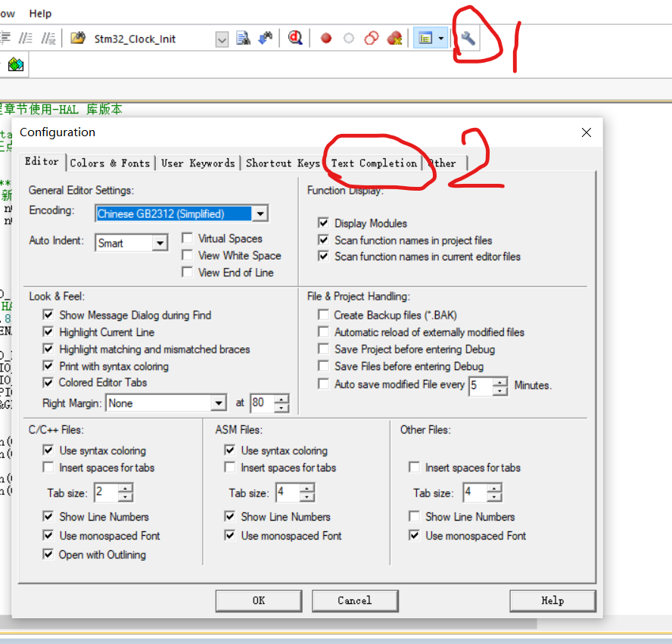Click the Right Margin column field 80
Viewport: 672px width, 644px height.
pos(263,403)
